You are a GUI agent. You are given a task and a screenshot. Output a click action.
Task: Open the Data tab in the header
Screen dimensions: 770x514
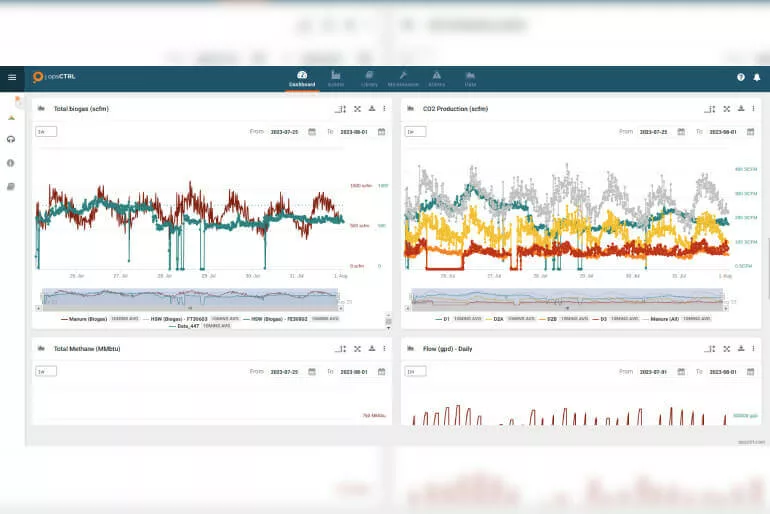tap(470, 79)
